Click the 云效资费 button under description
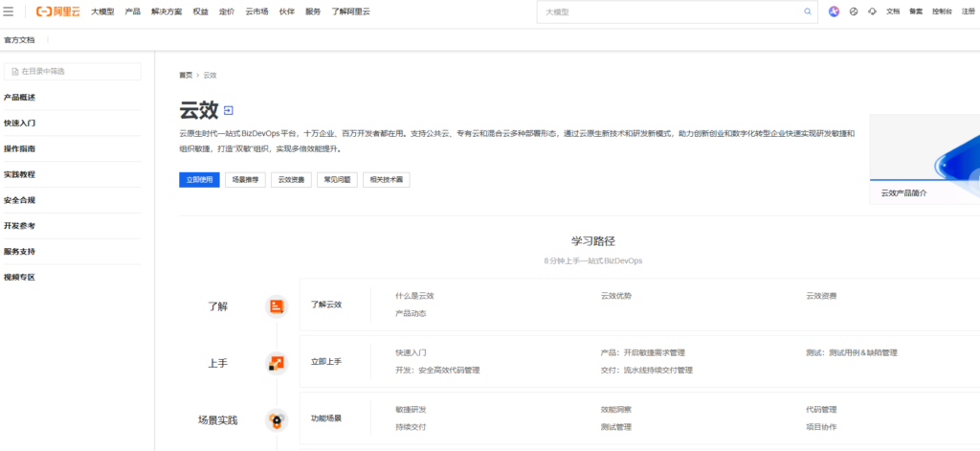The width and height of the screenshot is (980, 451). pos(291,179)
